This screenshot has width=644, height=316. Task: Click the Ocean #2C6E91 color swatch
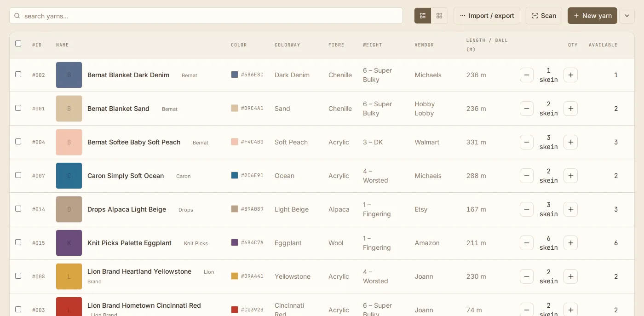click(x=235, y=175)
